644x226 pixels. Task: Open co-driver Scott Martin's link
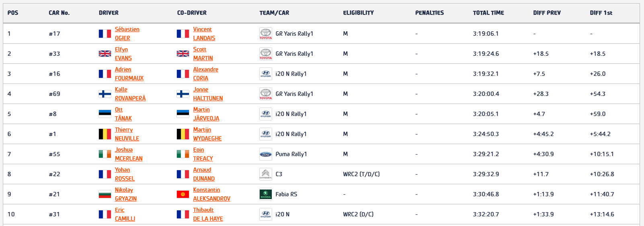[203, 54]
